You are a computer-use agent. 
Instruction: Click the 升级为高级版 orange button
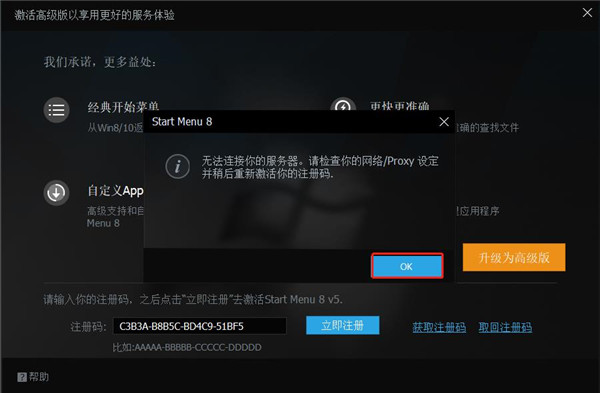tap(514, 258)
